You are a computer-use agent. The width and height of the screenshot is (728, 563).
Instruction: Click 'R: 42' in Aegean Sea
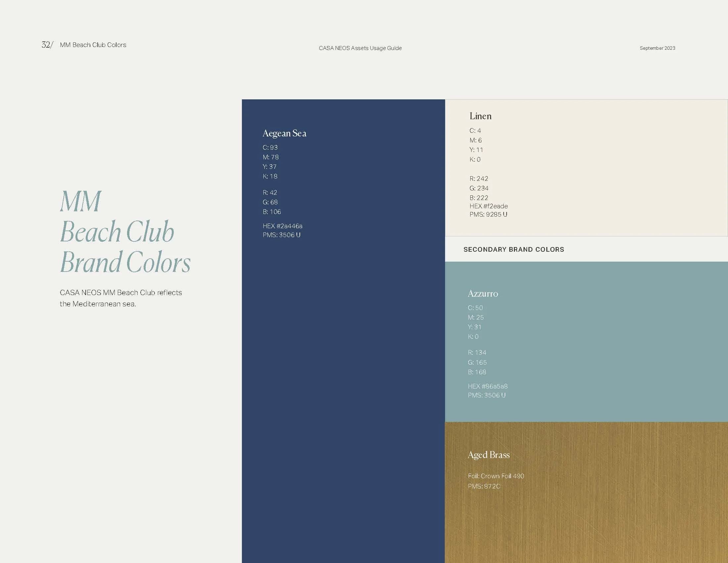click(270, 192)
